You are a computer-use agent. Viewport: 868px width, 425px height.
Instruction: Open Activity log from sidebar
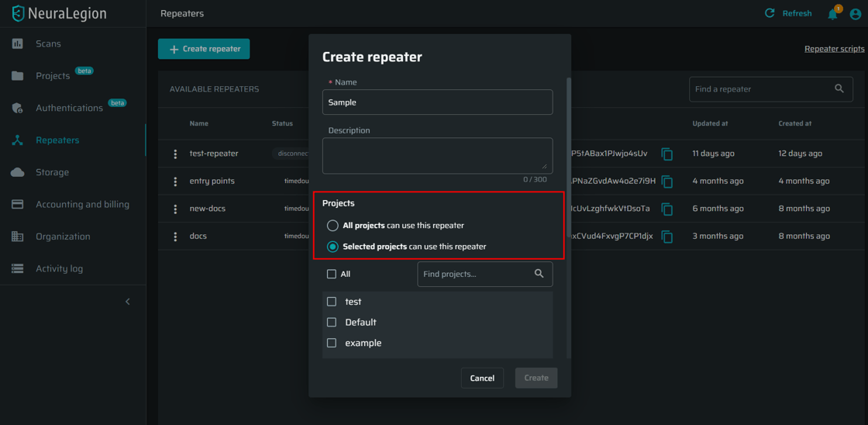(x=59, y=269)
